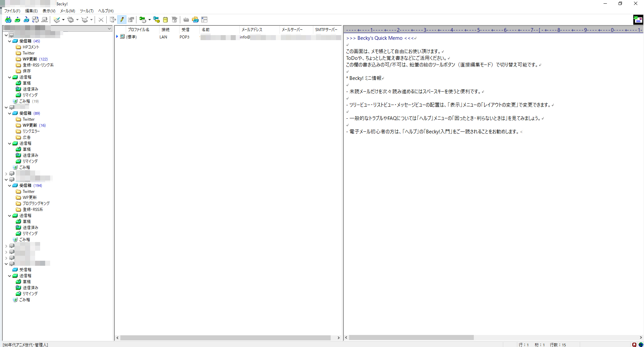Open the メール(M) menu

coord(68,11)
